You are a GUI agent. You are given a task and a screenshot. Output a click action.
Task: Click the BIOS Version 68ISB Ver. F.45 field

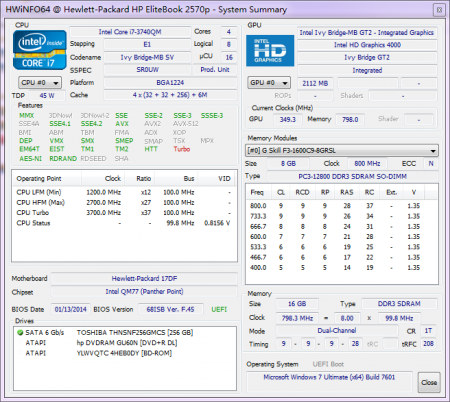170,309
